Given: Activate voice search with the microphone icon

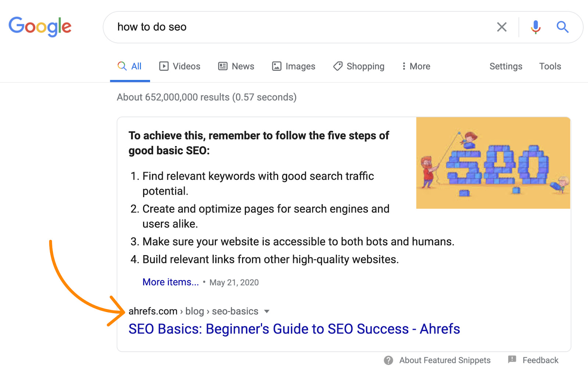Looking at the screenshot, I should (x=536, y=27).
